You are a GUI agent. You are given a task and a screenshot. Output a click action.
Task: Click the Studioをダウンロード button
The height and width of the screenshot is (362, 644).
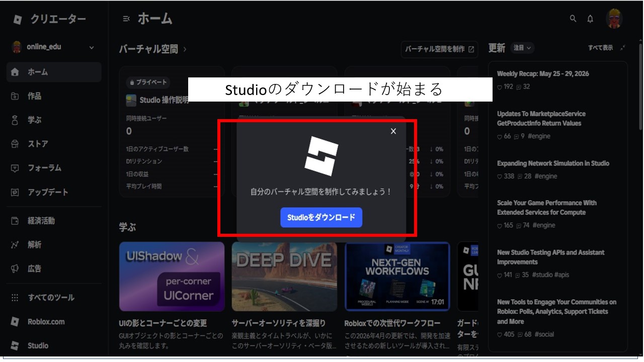321,218
